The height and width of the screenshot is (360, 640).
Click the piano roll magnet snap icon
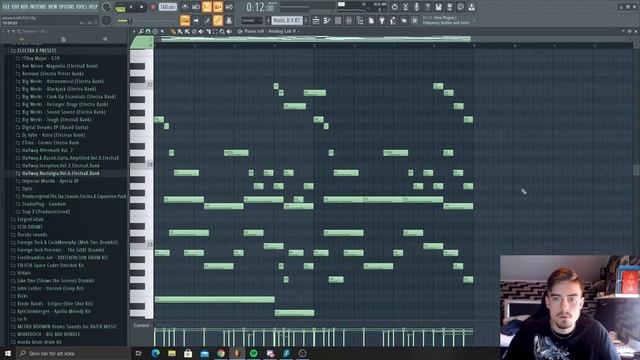(148, 31)
